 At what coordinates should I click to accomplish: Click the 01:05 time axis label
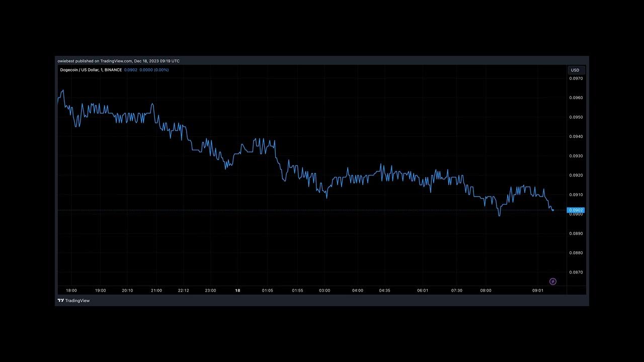pos(267,291)
